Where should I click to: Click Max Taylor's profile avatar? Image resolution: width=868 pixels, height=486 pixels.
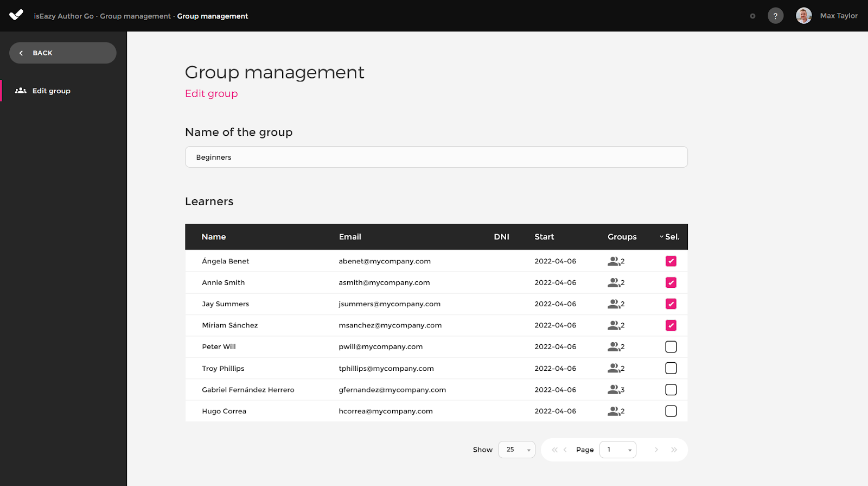pos(803,16)
